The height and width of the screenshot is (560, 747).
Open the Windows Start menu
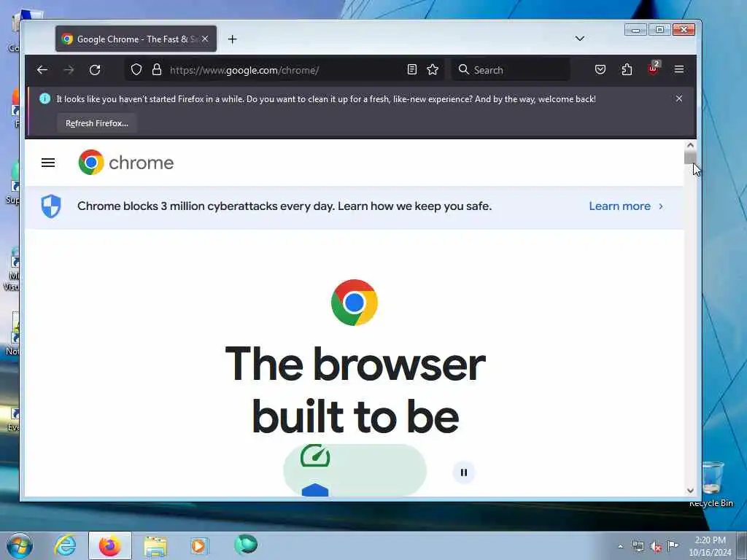20,546
